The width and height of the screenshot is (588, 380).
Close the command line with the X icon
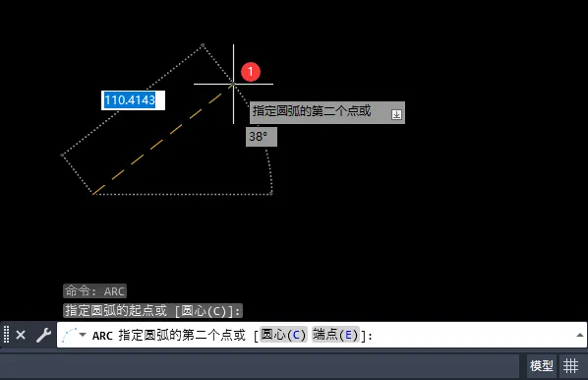click(x=21, y=335)
